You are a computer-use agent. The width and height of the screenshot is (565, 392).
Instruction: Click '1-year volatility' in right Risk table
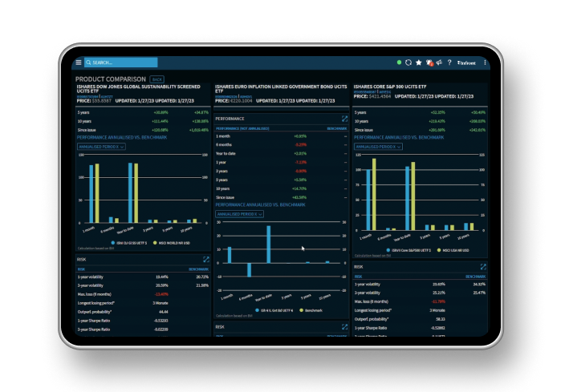368,284
